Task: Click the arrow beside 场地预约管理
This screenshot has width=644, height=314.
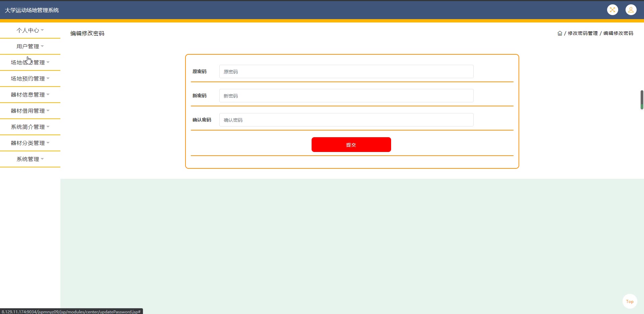Action: (48, 78)
